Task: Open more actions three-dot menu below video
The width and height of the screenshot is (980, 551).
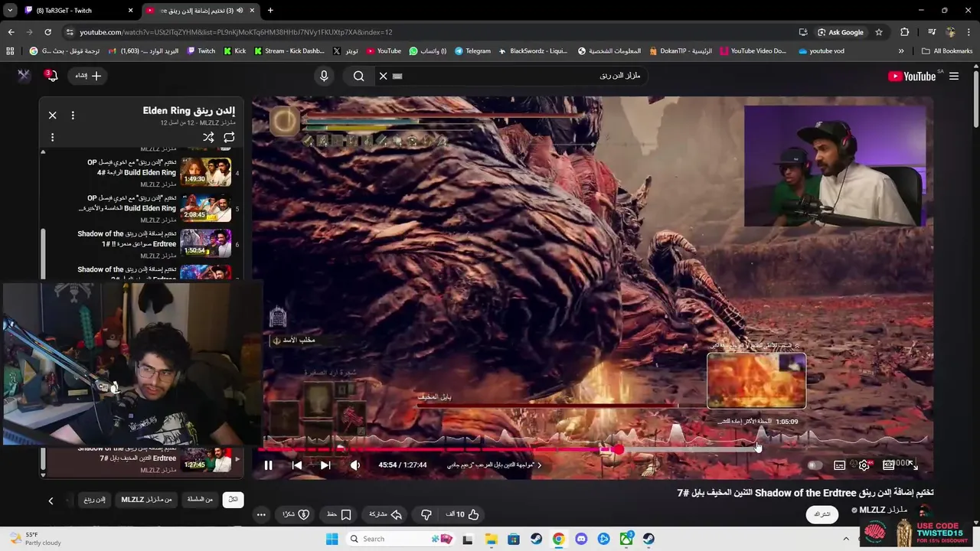Action: [x=261, y=514]
